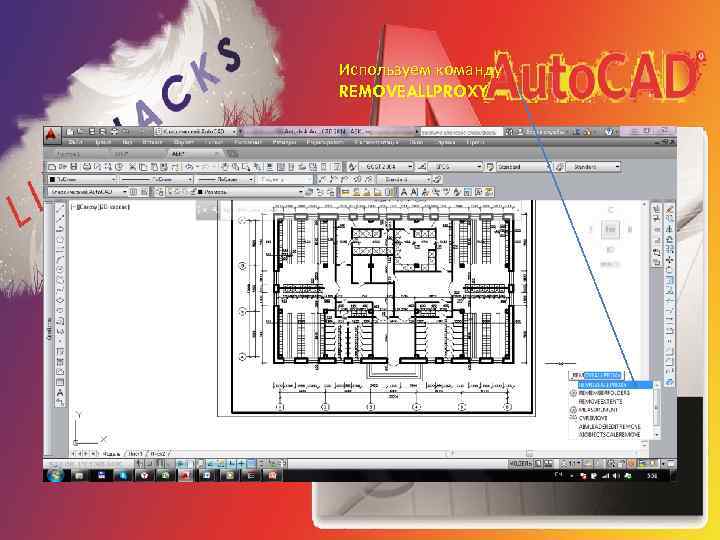Screen dimensions: 720x540
Task: Select the Polyline tool in Draw toolbar
Action: tap(60, 229)
